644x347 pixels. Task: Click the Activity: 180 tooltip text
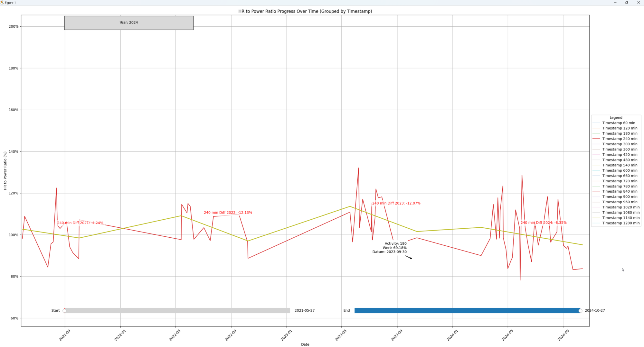click(x=395, y=244)
